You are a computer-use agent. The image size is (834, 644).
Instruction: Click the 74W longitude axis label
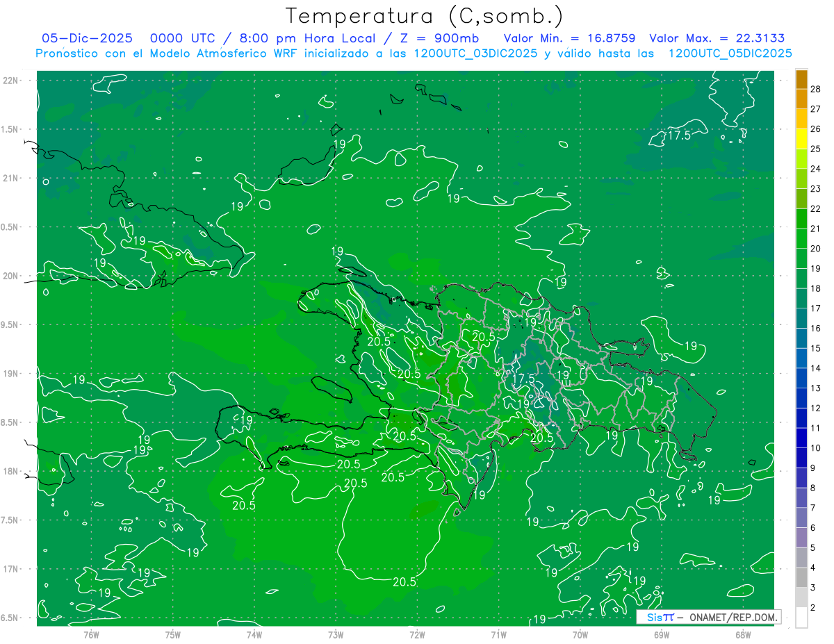pyautogui.click(x=254, y=634)
